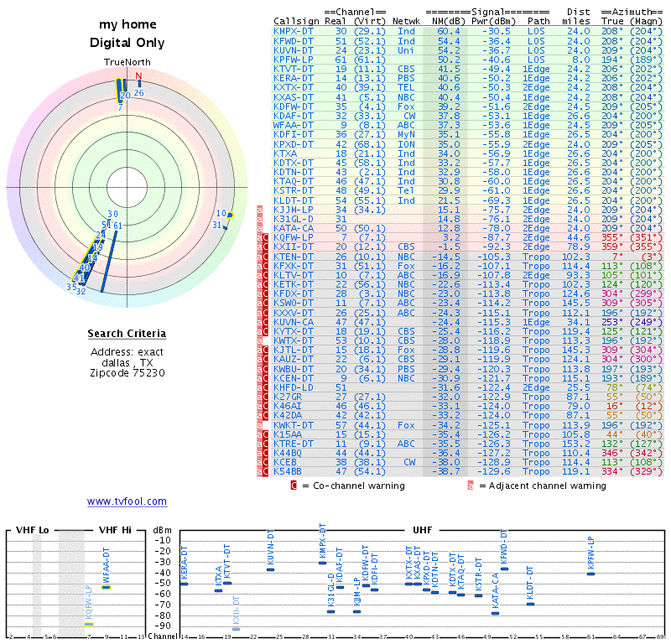
Task: Select the KDAF-DT callsign in the table
Action: (x=294, y=116)
